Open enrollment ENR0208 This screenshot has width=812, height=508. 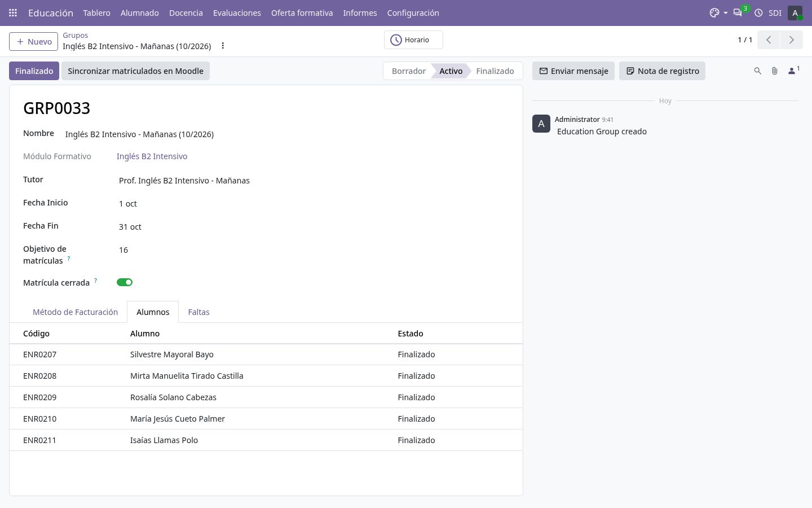point(39,376)
